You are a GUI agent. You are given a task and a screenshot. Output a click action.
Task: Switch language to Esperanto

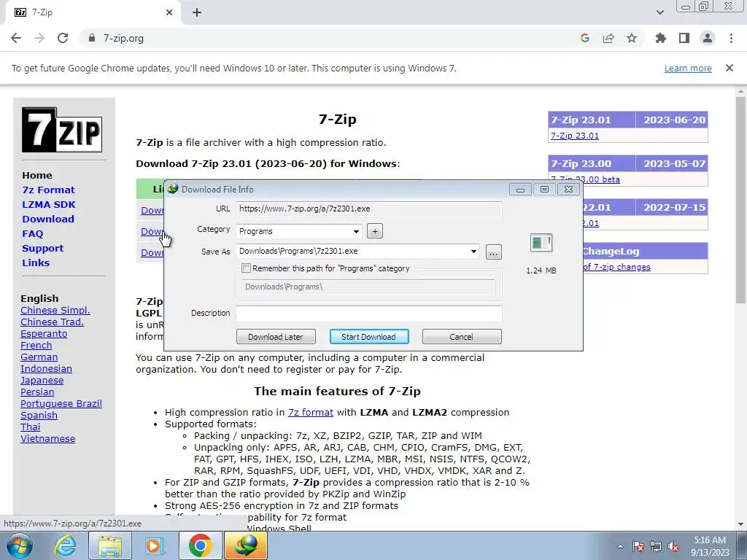(x=44, y=334)
